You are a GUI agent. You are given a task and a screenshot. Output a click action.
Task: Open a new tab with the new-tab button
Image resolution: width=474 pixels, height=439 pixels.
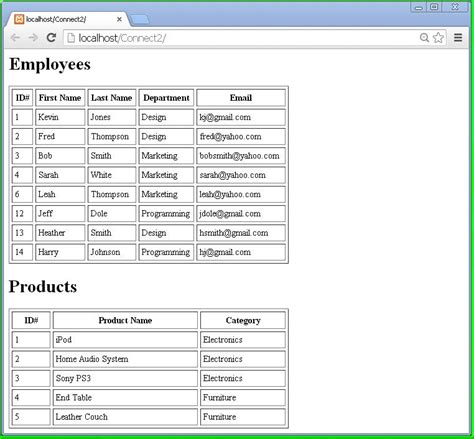coord(139,20)
